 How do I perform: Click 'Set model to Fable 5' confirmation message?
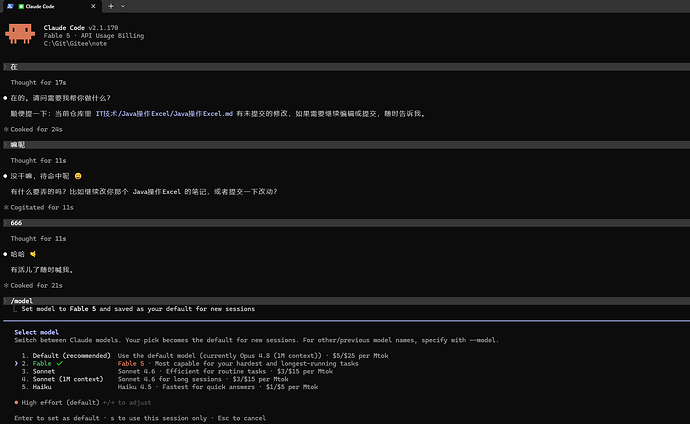click(x=138, y=309)
